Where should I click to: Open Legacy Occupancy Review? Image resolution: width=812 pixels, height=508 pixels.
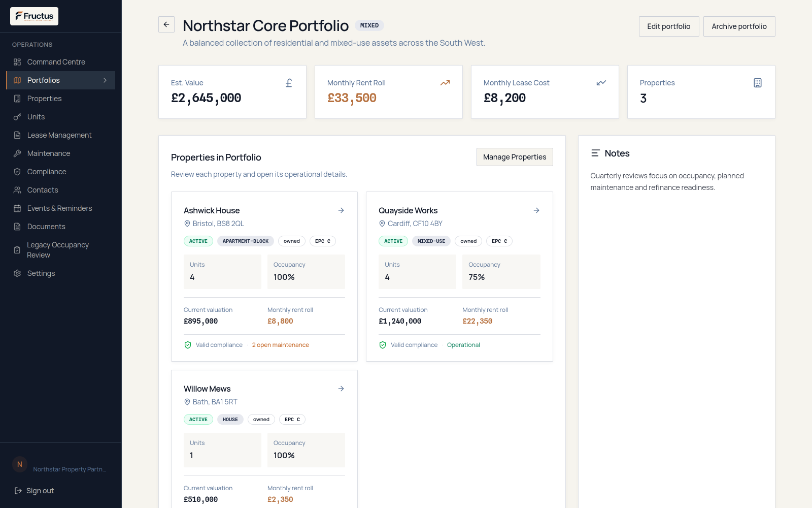point(61,250)
